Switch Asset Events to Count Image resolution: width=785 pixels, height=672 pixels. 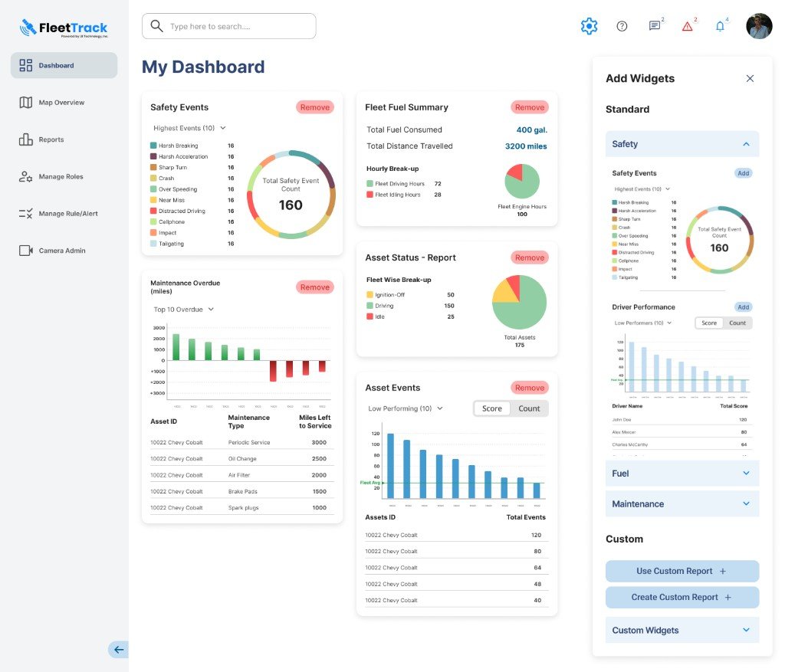[529, 408]
